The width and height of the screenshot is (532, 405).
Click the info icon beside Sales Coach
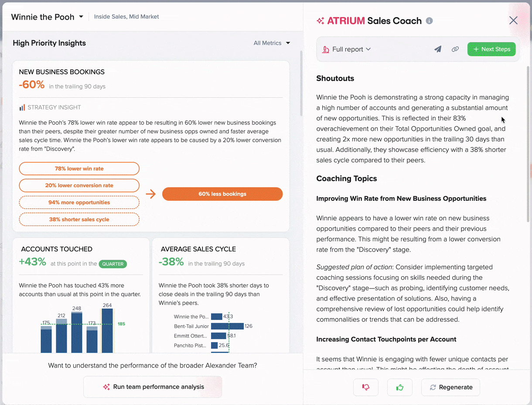[430, 21]
